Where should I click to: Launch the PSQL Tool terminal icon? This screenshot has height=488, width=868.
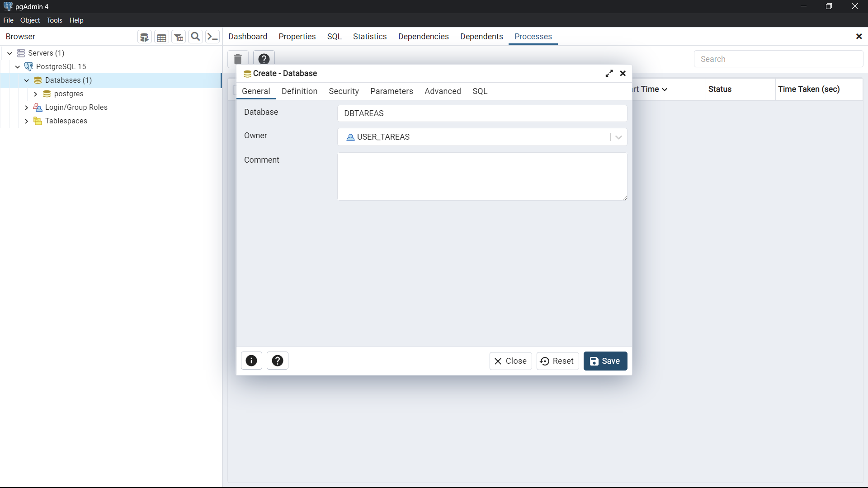pyautogui.click(x=212, y=37)
